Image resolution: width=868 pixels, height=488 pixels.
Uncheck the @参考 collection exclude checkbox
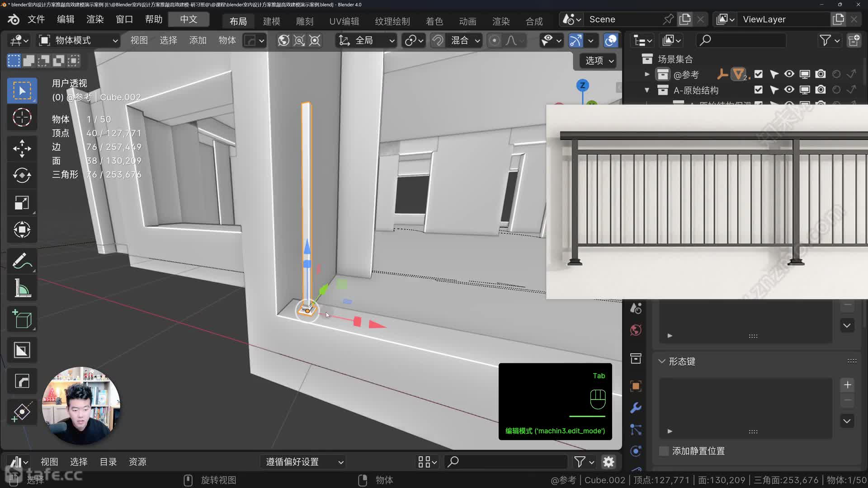coord(758,74)
